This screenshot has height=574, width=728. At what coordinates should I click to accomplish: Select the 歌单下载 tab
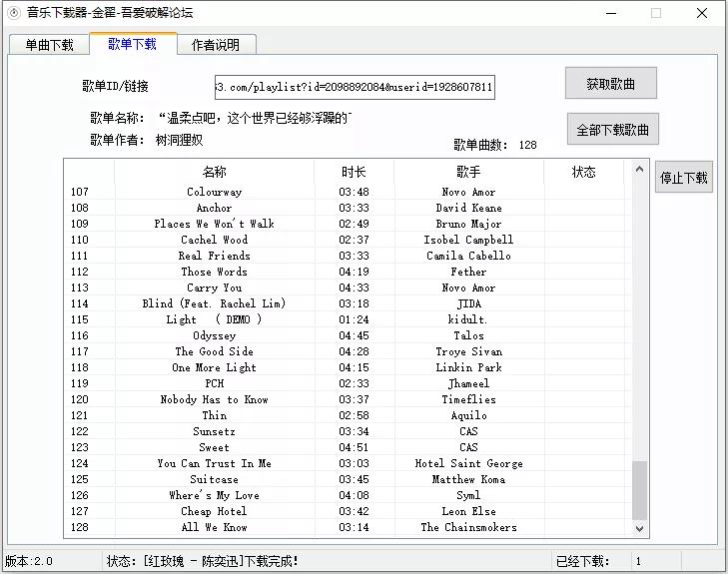(133, 44)
